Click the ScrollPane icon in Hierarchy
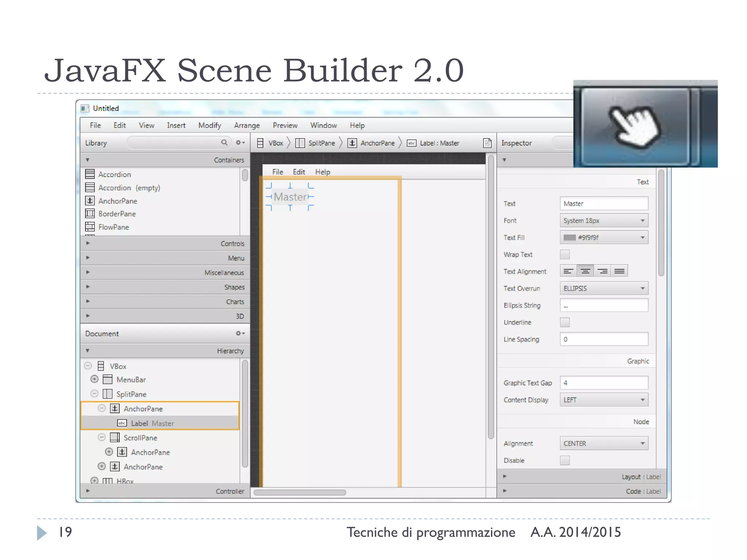 click(115, 437)
